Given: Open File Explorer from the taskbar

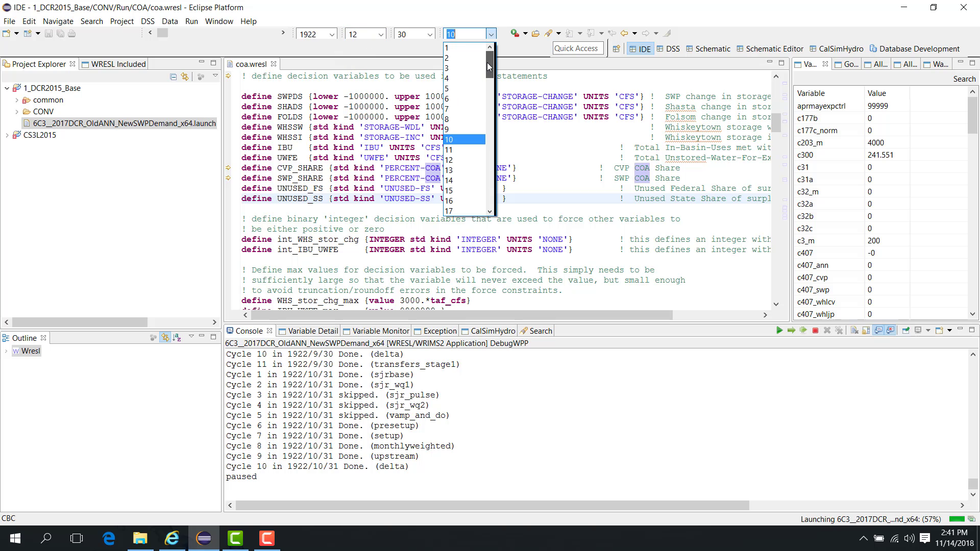Looking at the screenshot, I should pyautogui.click(x=140, y=538).
